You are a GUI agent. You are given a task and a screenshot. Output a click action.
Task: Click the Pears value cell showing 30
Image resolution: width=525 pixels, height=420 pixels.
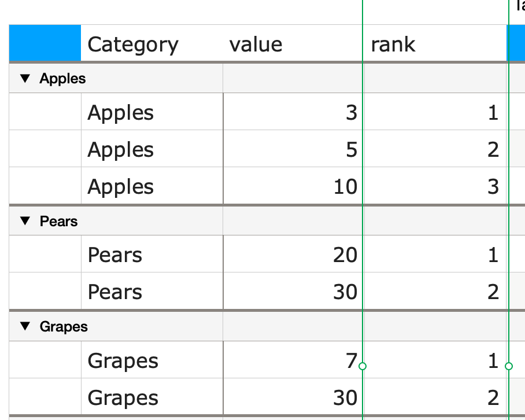pyautogui.click(x=293, y=291)
